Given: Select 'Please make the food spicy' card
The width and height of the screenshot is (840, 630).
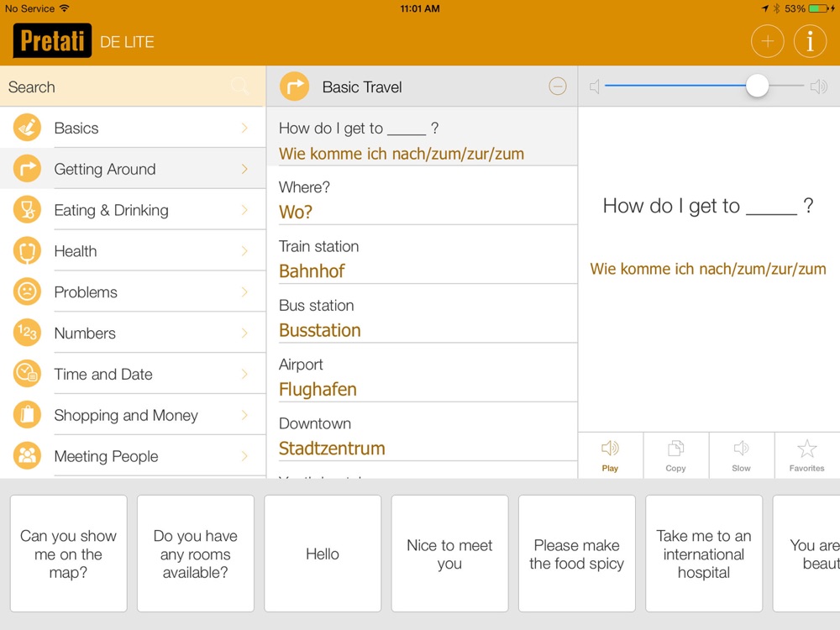Looking at the screenshot, I should coord(577,554).
